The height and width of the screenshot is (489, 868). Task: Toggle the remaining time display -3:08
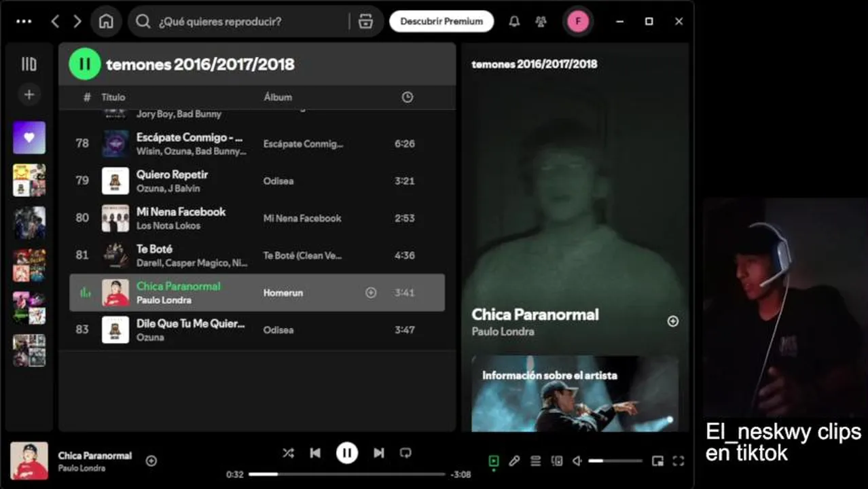(461, 474)
